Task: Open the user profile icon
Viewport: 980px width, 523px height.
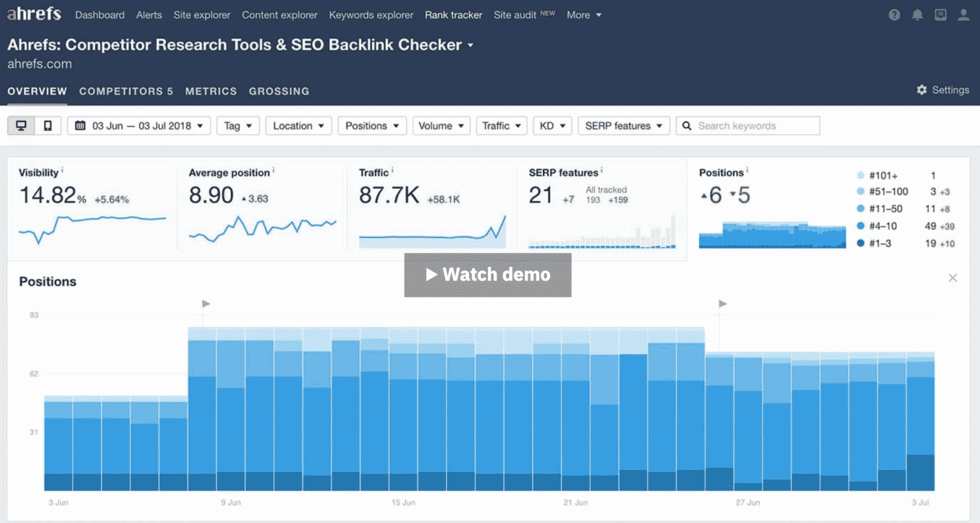Action: click(963, 15)
